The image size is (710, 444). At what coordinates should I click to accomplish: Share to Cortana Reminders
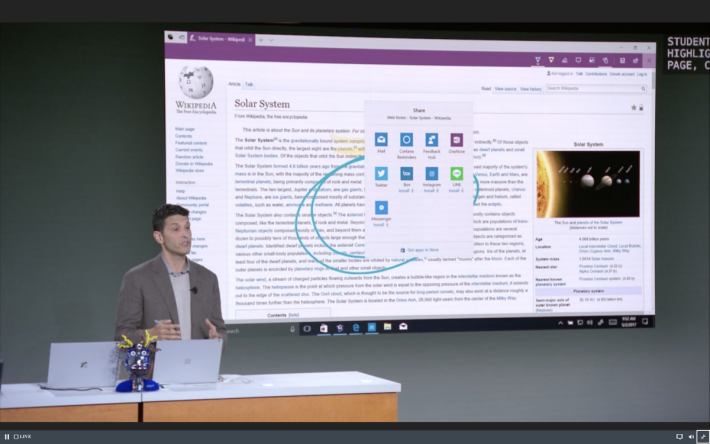[x=406, y=139]
